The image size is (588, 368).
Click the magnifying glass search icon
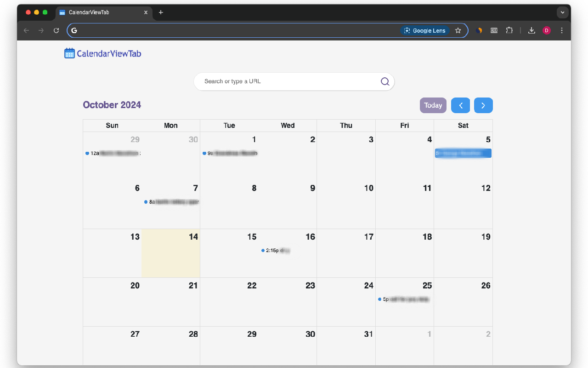[x=384, y=81]
